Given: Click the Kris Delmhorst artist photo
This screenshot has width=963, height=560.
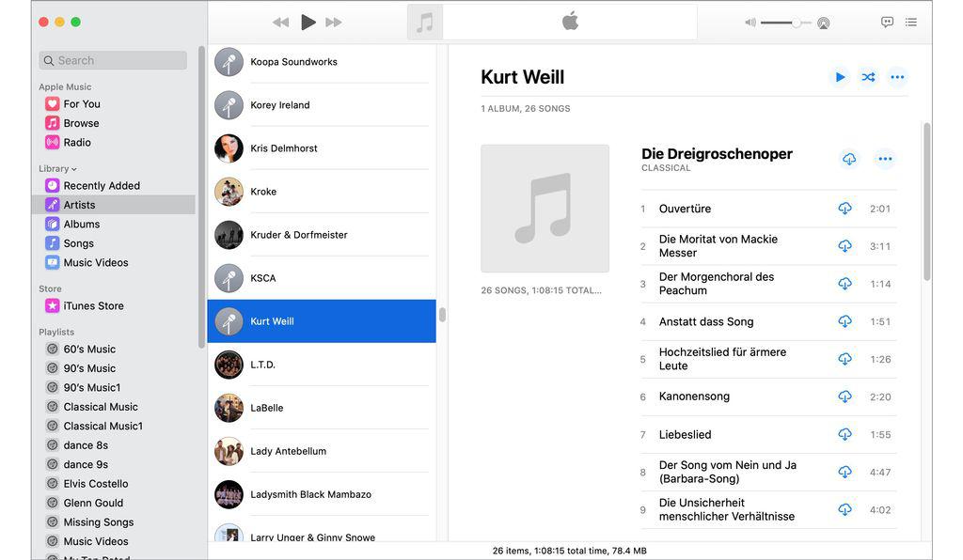Looking at the screenshot, I should click(x=229, y=148).
